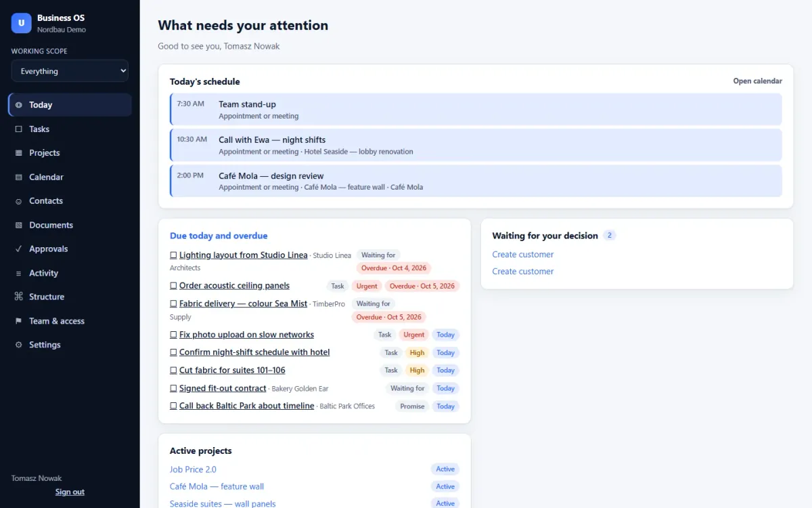Click the Open calendar link
The height and width of the screenshot is (508, 812).
[757, 81]
